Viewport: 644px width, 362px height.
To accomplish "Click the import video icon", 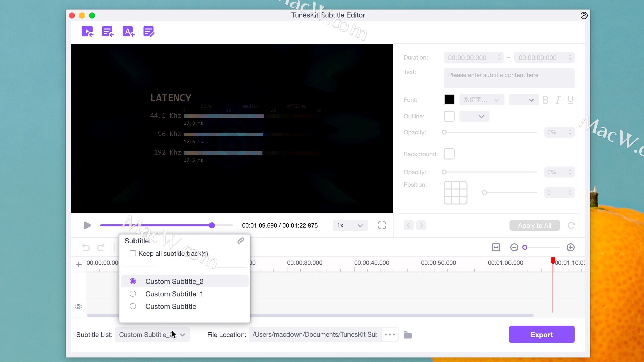I will (87, 32).
